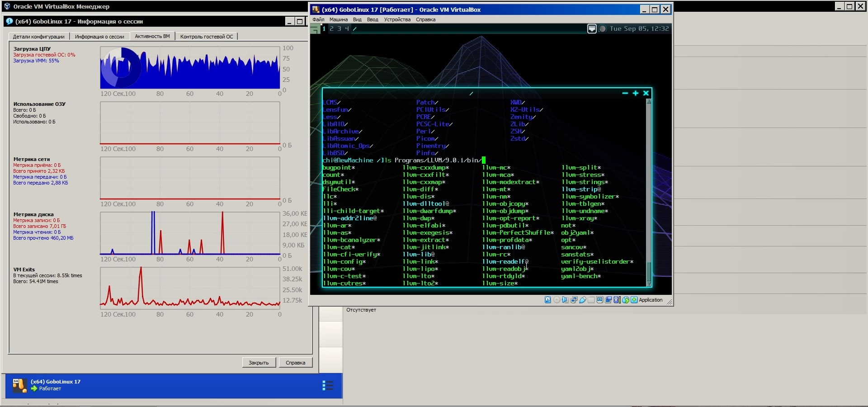Viewport: 868px width, 407px height.
Task: Open the Контроль гостевой ОС tab
Action: [x=207, y=37]
